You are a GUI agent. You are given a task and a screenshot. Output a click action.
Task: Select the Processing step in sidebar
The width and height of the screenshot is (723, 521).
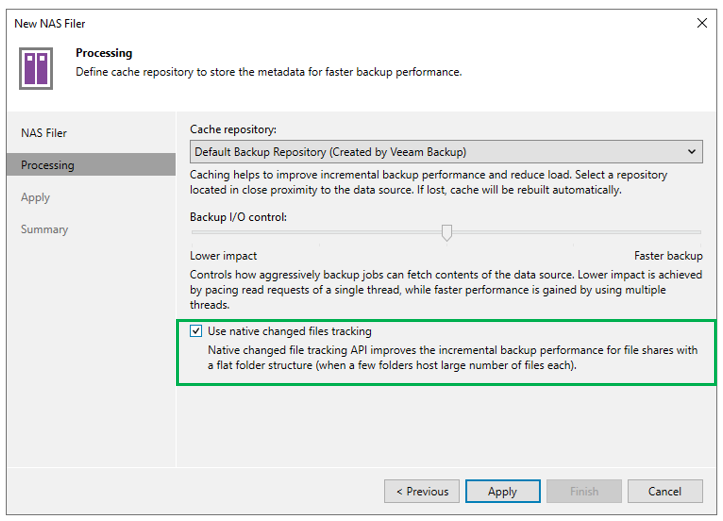coord(48,165)
